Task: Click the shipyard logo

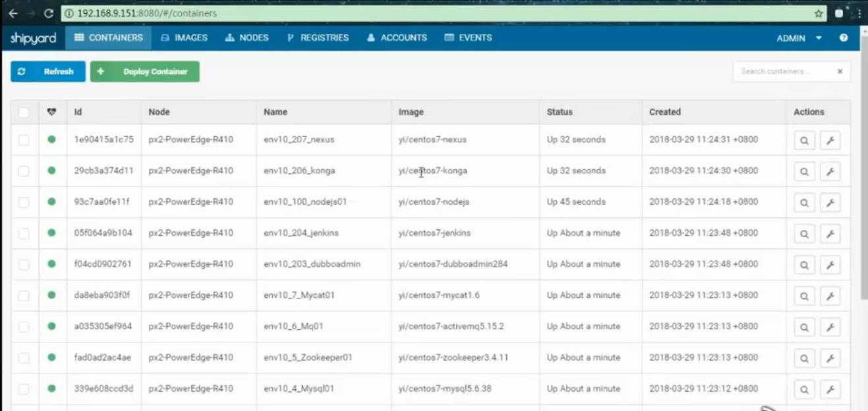Action: coord(33,38)
